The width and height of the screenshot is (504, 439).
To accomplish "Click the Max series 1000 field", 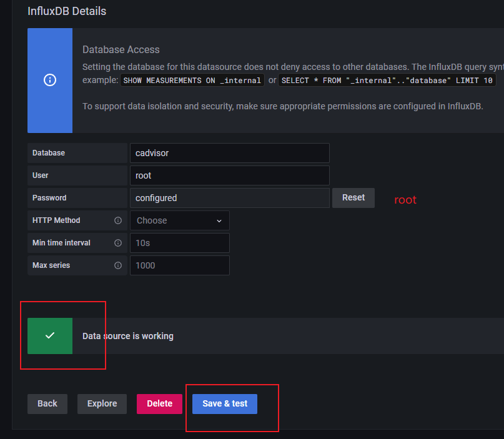I will [x=180, y=265].
